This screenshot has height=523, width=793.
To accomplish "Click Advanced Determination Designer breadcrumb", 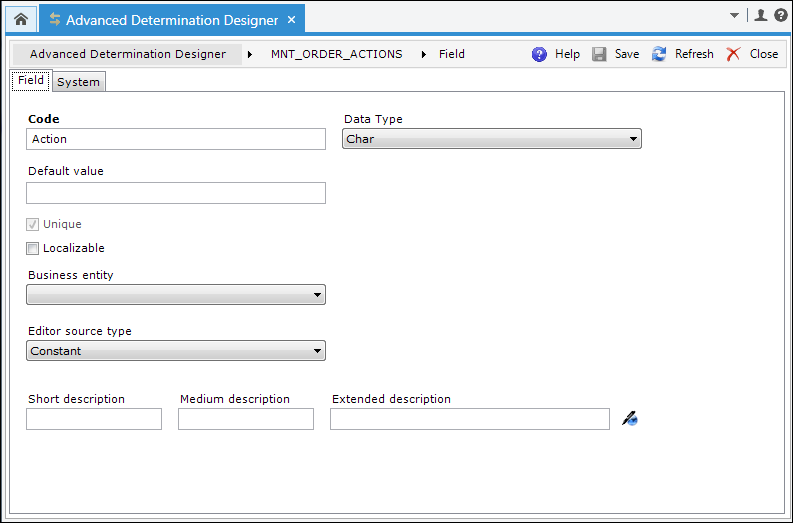I will (127, 54).
